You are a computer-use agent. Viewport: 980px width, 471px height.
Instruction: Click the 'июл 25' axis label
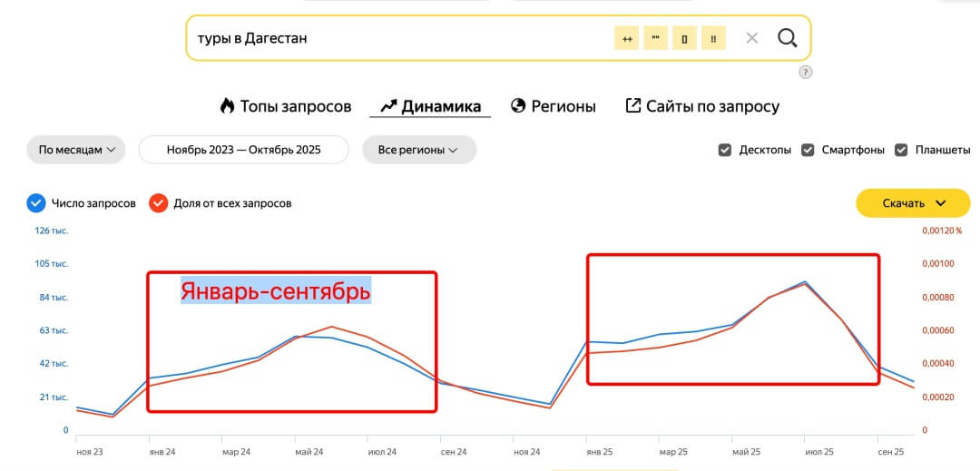click(818, 452)
